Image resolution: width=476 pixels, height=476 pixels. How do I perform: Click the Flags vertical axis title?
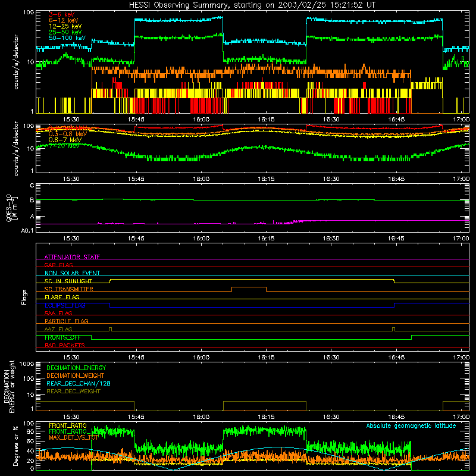24,297
